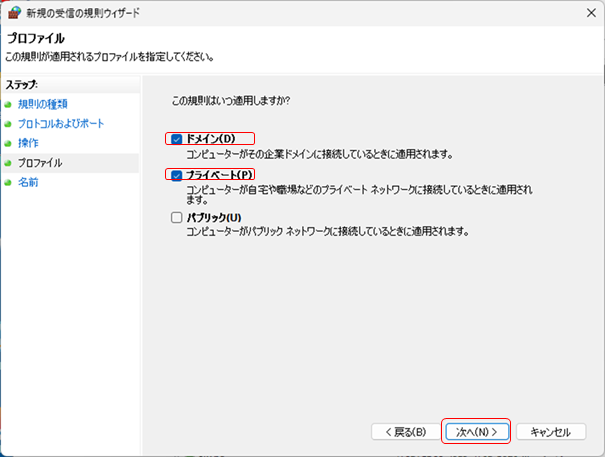The height and width of the screenshot is (457, 605).
Task: Click green bullet beside プロファイル step
Action: tap(8, 162)
